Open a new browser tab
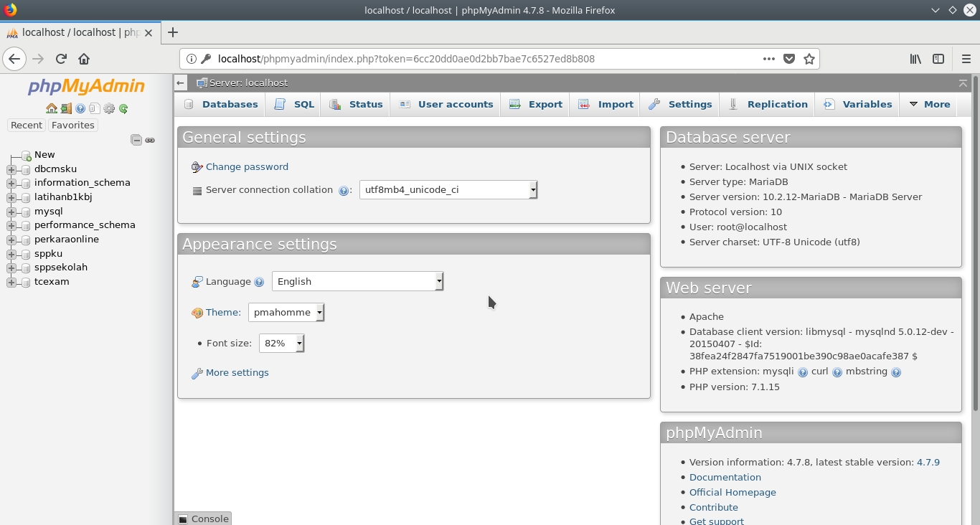 [x=173, y=32]
